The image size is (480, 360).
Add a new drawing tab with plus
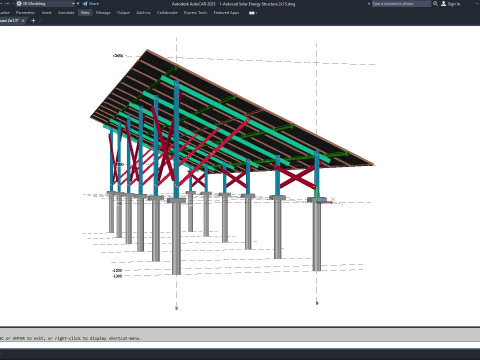(x=33, y=21)
